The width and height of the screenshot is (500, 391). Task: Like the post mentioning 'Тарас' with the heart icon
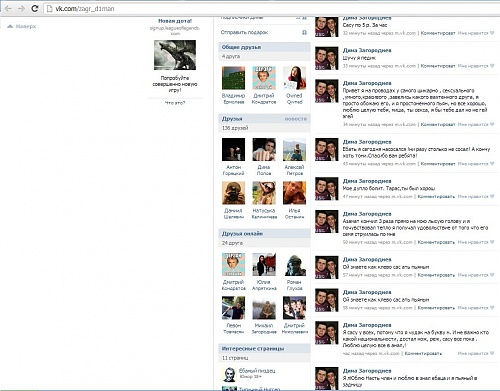coord(492,196)
